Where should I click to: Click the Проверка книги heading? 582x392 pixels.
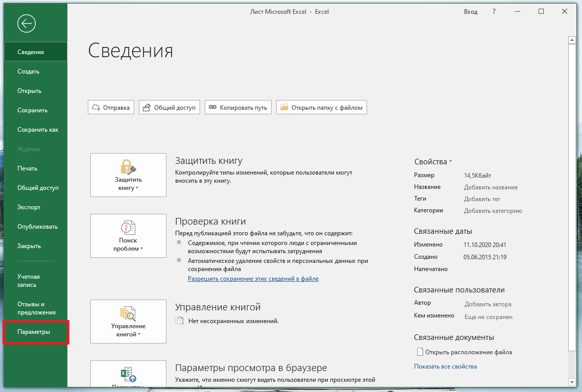click(210, 222)
